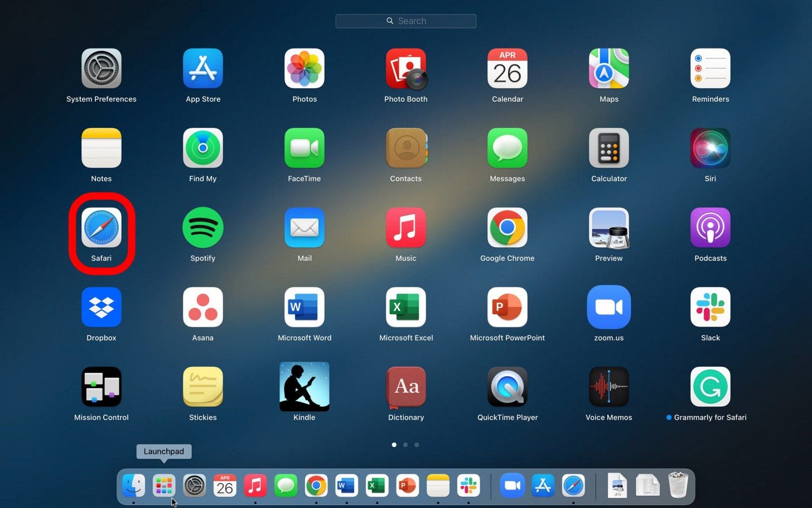Open Messages in the Dock
Screen dimensions: 812x508
coord(286,486)
